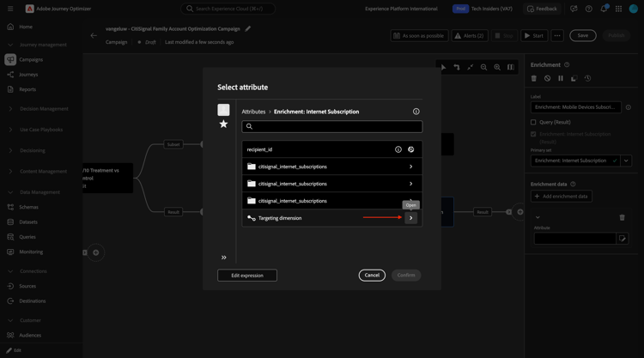Open Journeys in the sidebar
Viewport: 644px width, 358px height.
point(28,75)
